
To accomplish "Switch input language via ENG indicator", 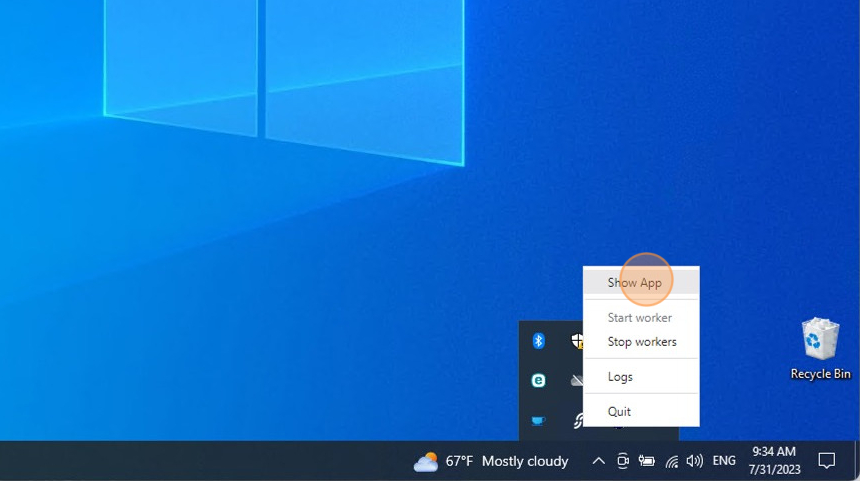I will [724, 461].
